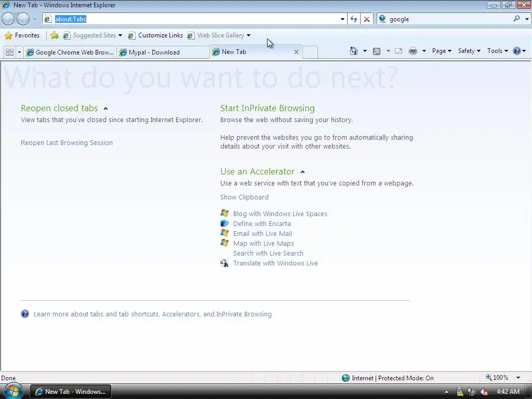
Task: Close the New Tab tab
Action: tap(296, 52)
